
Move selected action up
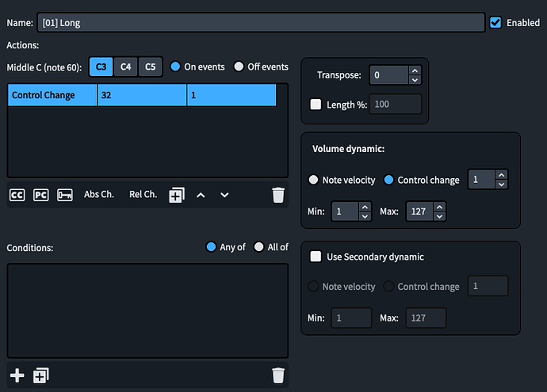pyautogui.click(x=201, y=195)
